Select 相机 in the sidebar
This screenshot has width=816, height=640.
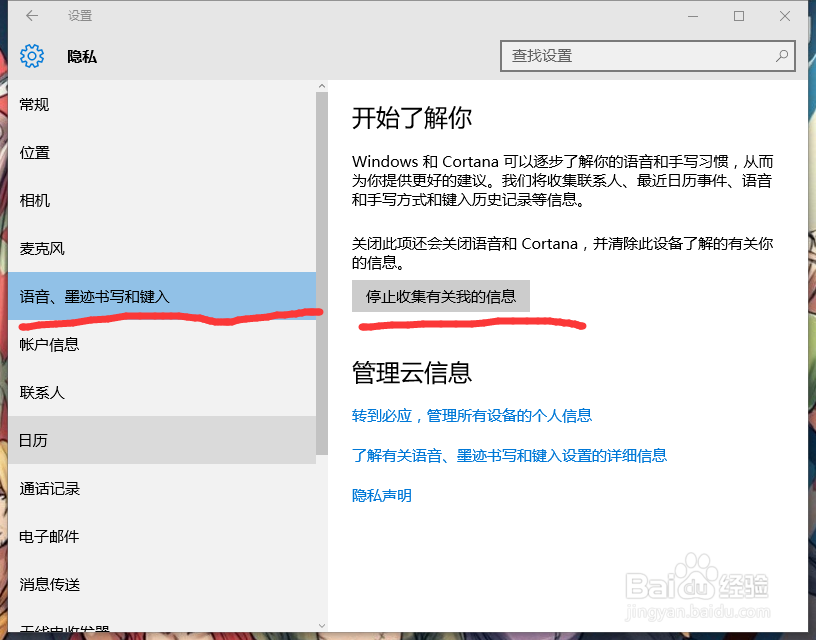tap(162, 200)
